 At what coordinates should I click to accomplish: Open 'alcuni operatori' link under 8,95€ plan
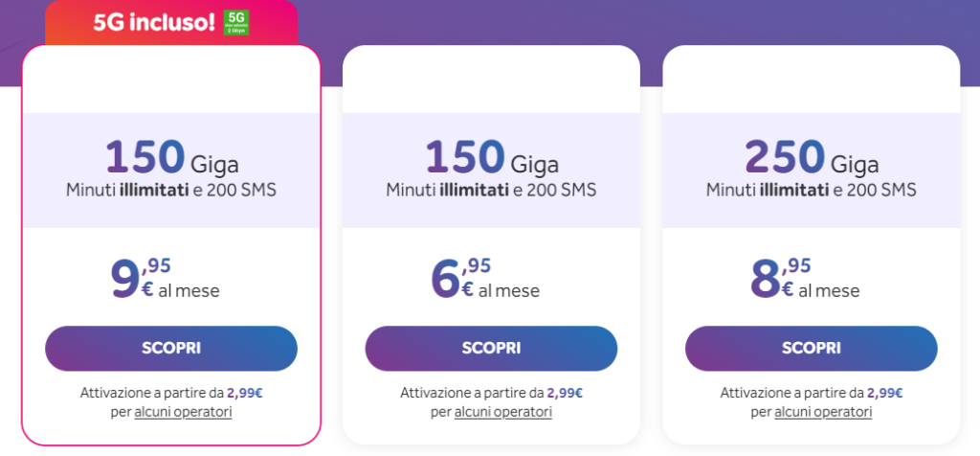coord(823,412)
